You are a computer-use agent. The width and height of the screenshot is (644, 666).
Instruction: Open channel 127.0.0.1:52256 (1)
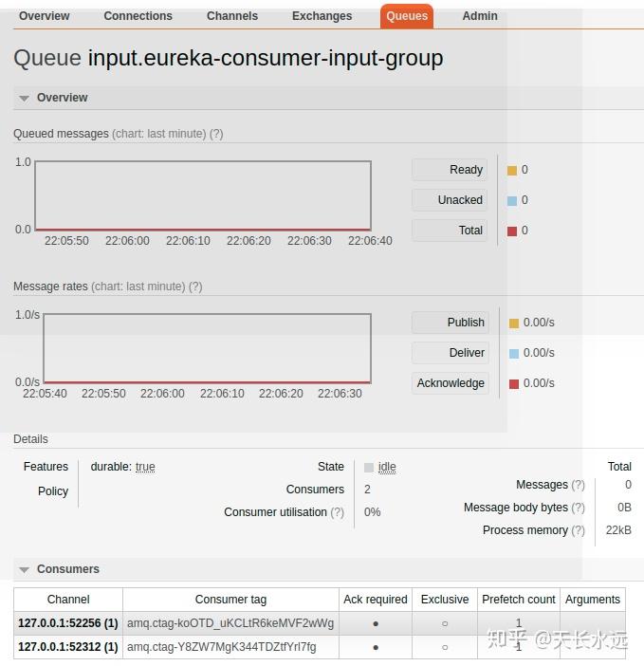(x=68, y=623)
